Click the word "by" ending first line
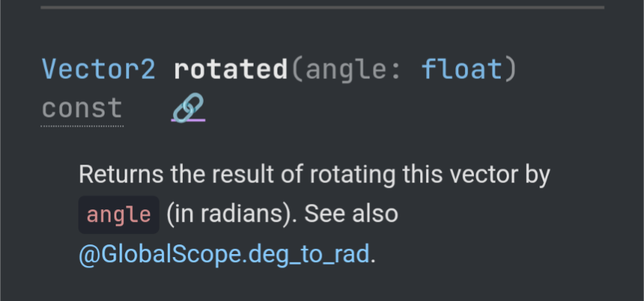Image resolution: width=644 pixels, height=301 pixels. point(537,175)
